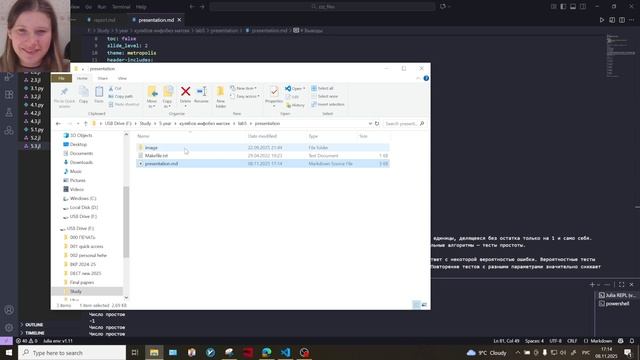640x360 pixels.
Task: Switch Explorer to details view button
Action: (x=416, y=305)
